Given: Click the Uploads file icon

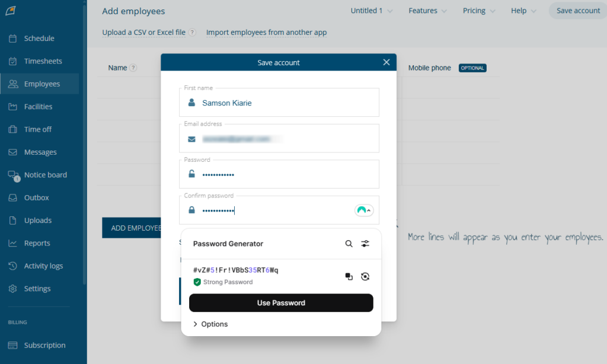Looking at the screenshot, I should click(13, 221).
